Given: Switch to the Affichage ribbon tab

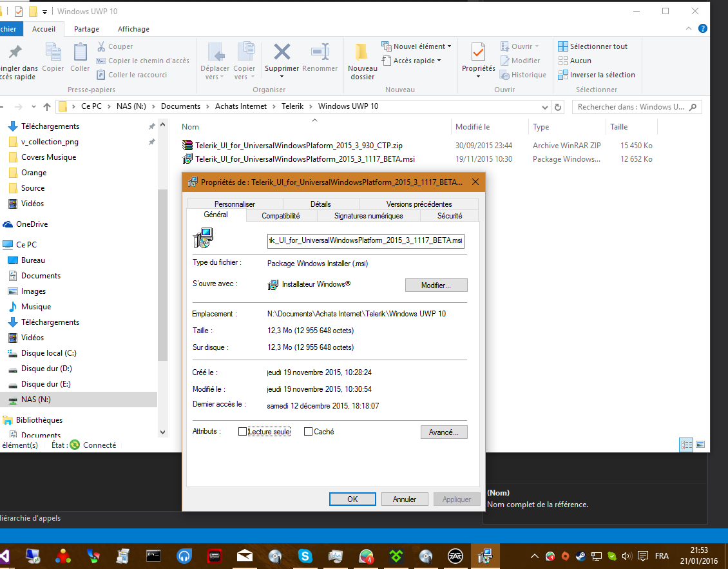Looking at the screenshot, I should pos(134,29).
